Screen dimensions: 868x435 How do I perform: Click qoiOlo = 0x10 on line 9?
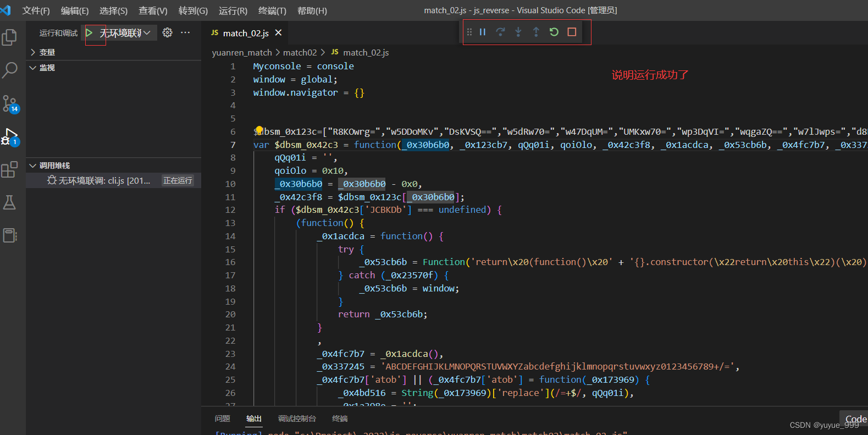coord(311,170)
